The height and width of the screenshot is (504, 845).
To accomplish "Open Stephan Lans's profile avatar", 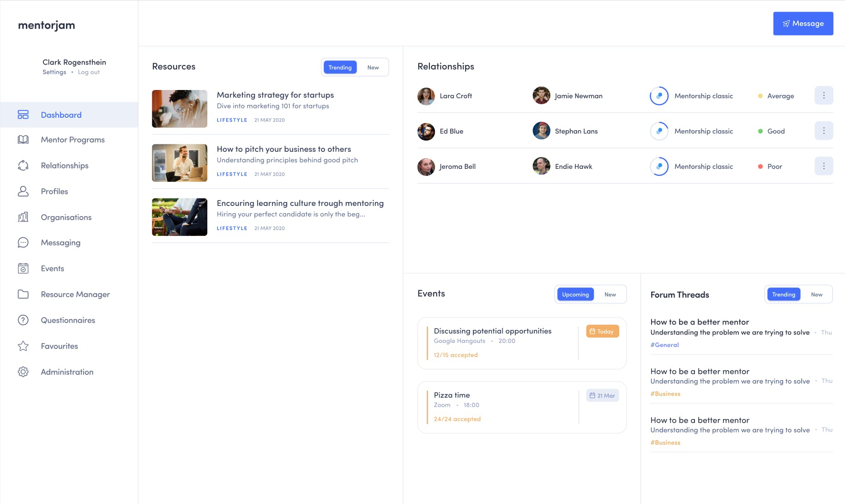I will [541, 131].
